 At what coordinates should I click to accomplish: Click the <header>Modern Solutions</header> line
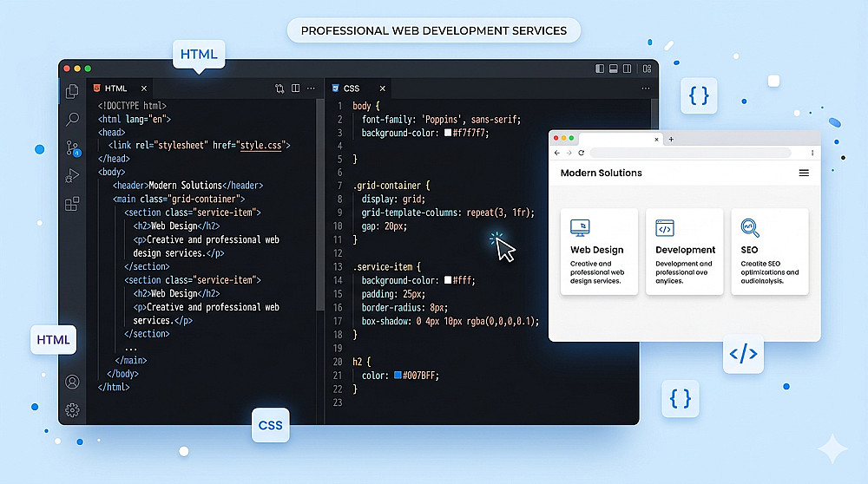[x=187, y=186]
